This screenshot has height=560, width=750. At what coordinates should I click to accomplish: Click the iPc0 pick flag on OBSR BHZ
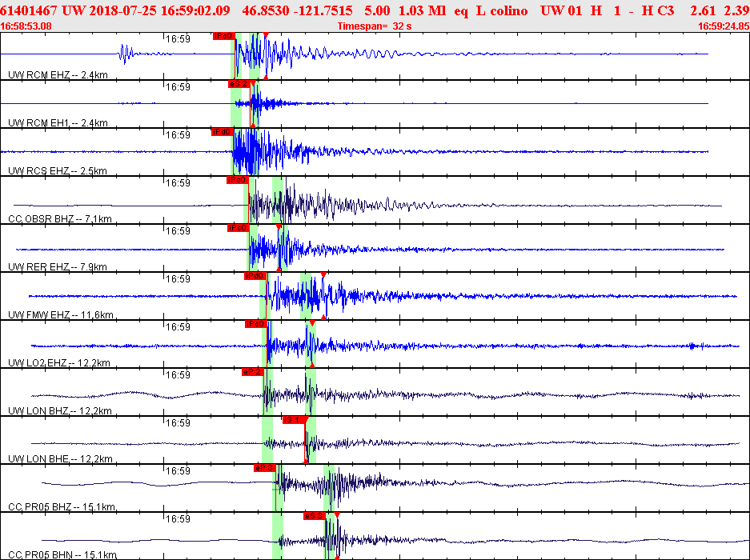[x=237, y=180]
